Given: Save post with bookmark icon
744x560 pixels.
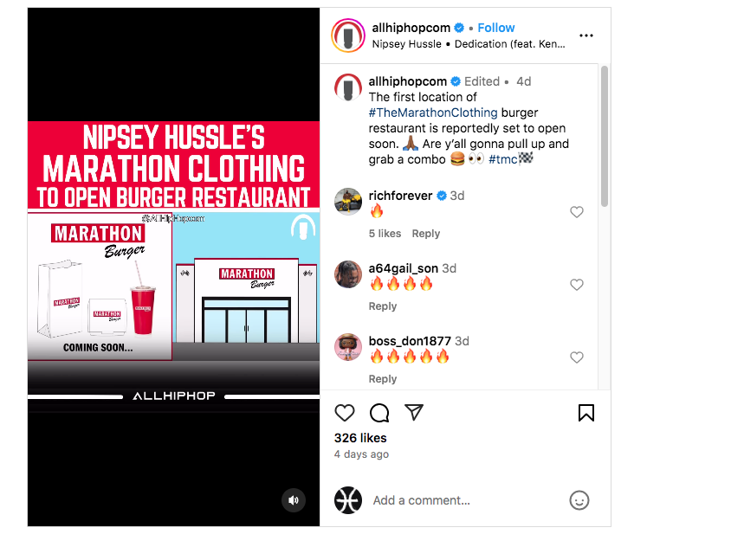Looking at the screenshot, I should 586,413.
